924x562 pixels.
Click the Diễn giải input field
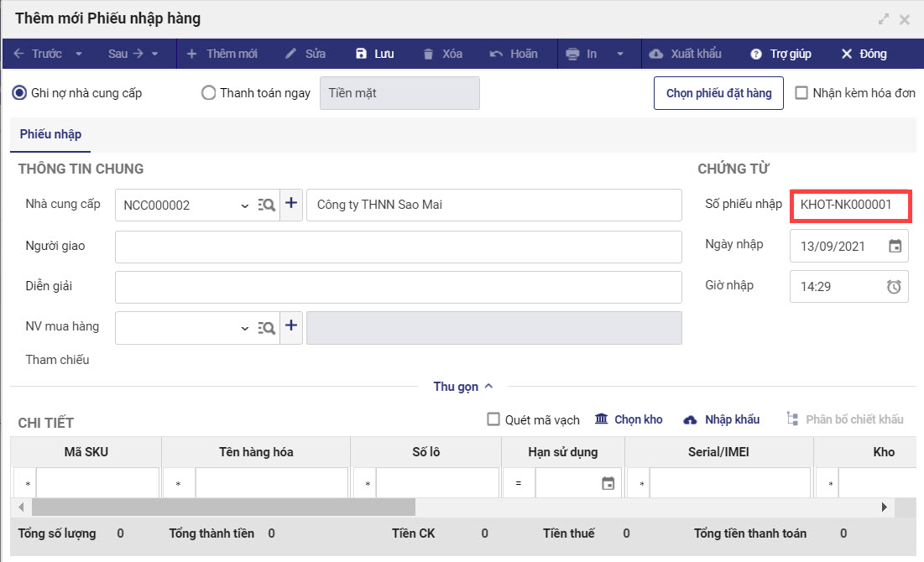[398, 287]
